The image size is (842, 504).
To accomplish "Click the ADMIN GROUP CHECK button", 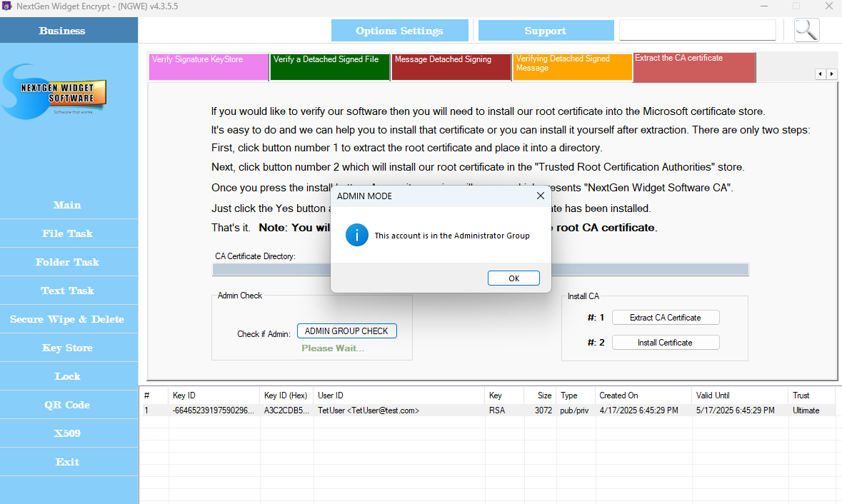I will pyautogui.click(x=347, y=331).
